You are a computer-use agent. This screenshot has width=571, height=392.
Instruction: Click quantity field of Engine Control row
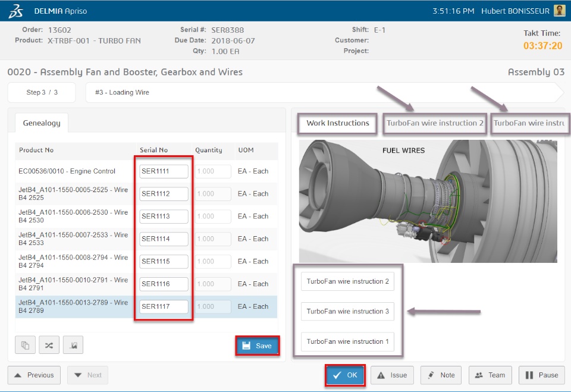213,171
